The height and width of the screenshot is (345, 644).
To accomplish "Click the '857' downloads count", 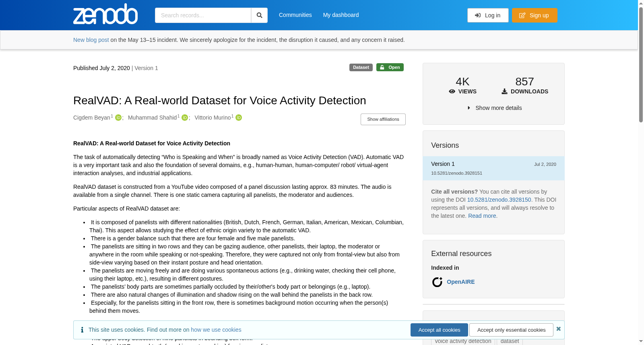I will (524, 82).
